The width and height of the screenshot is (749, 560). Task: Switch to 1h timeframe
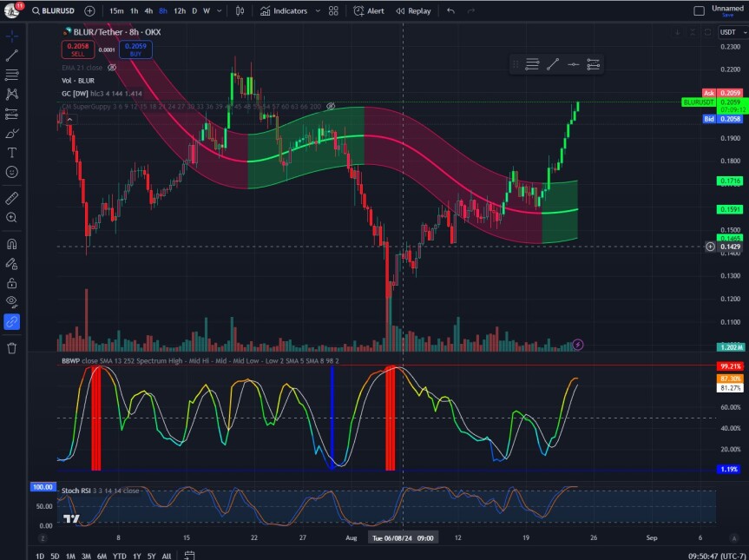135,11
